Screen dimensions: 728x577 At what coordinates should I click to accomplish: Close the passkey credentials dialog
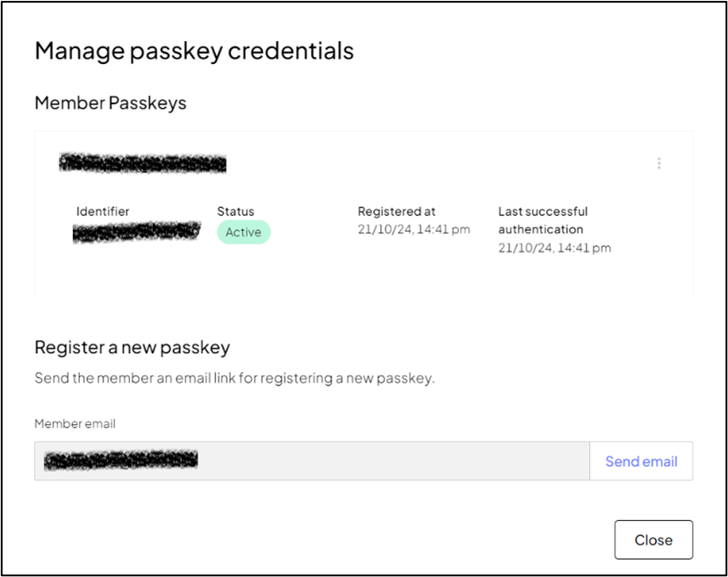(x=653, y=540)
